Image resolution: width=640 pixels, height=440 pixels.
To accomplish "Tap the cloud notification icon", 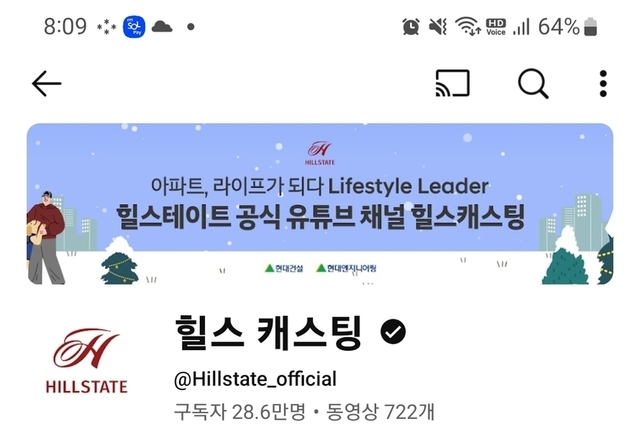I will pyautogui.click(x=162, y=27).
